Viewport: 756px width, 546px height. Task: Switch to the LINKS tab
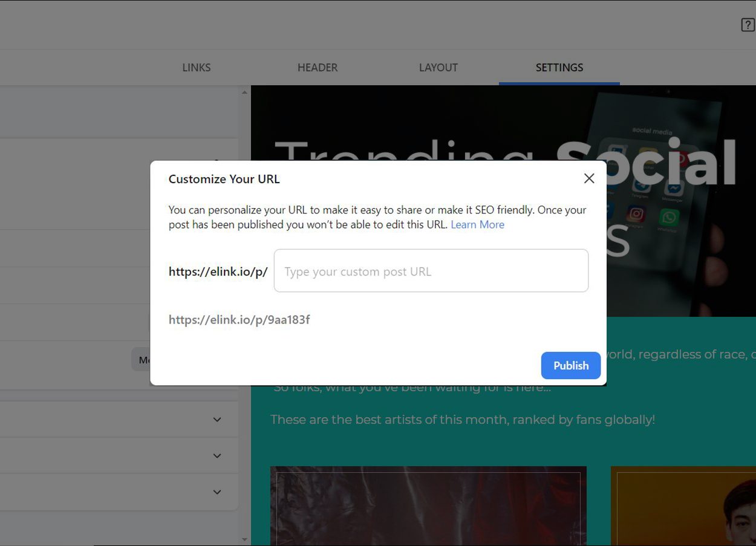click(x=196, y=67)
